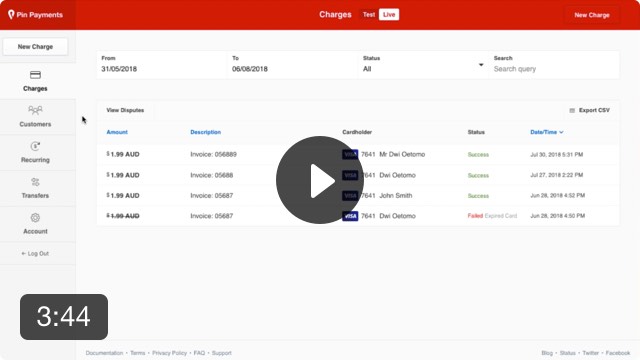This screenshot has width=640, height=360.
Task: Click the Failed Expired Card status
Action: [492, 216]
